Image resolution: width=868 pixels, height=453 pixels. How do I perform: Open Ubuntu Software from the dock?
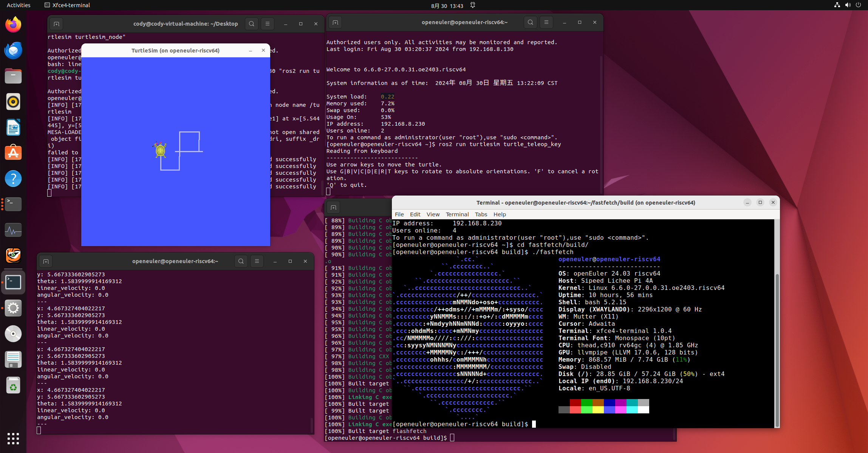pos(13,153)
